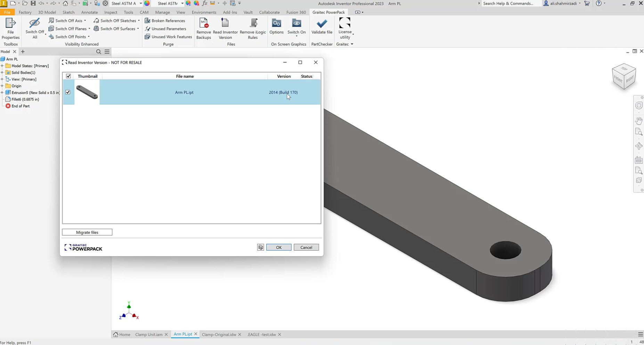This screenshot has height=345, width=644.
Task: Open fx parameters icon in title bar
Action: coord(204,3)
